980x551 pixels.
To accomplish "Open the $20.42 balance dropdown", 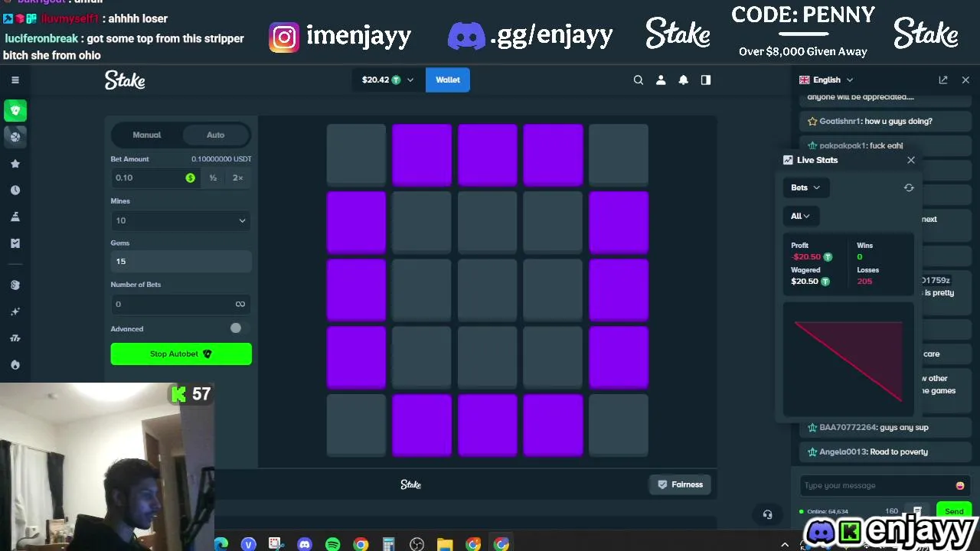I will tap(387, 80).
